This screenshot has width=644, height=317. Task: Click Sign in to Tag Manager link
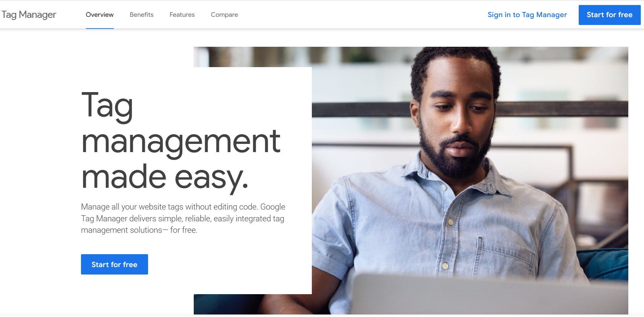click(527, 15)
